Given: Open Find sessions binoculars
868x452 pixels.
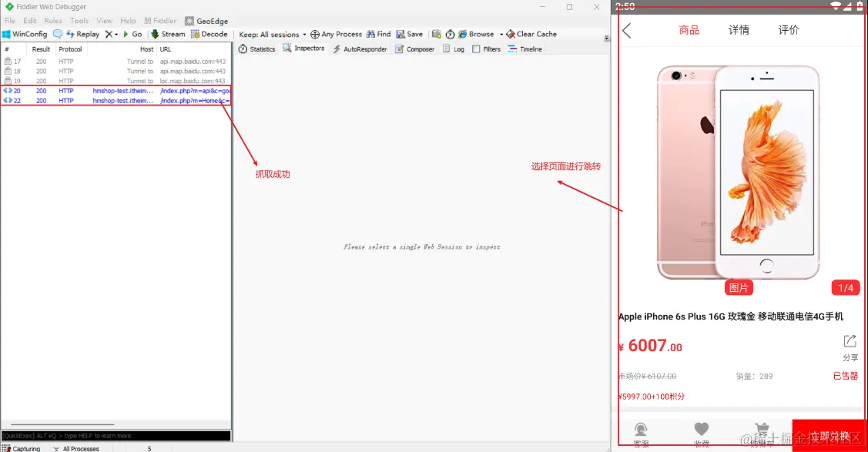Looking at the screenshot, I should click(x=378, y=34).
